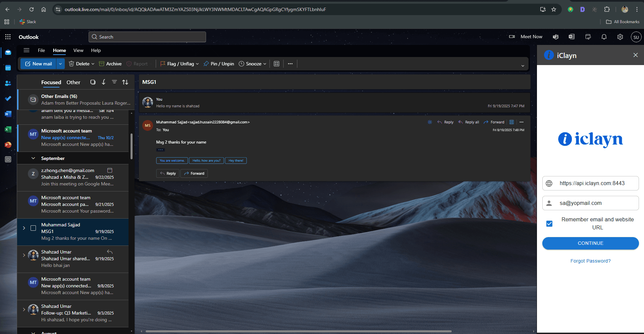644x334 pixels.
Task: Open notifications bell
Action: (x=604, y=37)
